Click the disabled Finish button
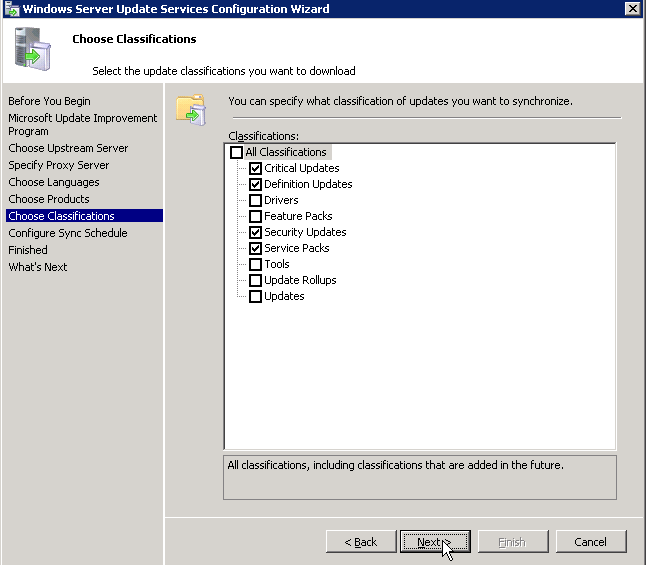646x565 pixels. [513, 542]
